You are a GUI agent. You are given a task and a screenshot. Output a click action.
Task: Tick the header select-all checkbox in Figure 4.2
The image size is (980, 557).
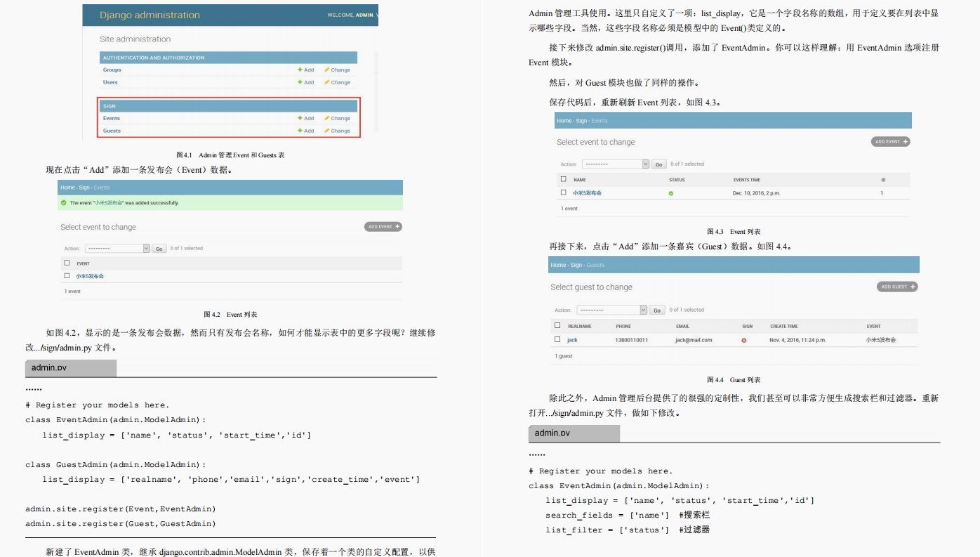[67, 263]
